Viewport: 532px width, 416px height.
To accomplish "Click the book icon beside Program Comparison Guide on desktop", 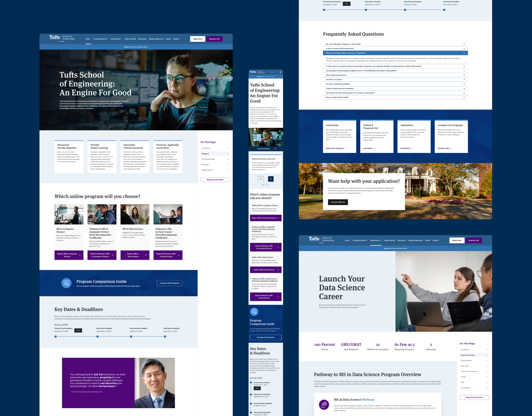I will pos(66,283).
